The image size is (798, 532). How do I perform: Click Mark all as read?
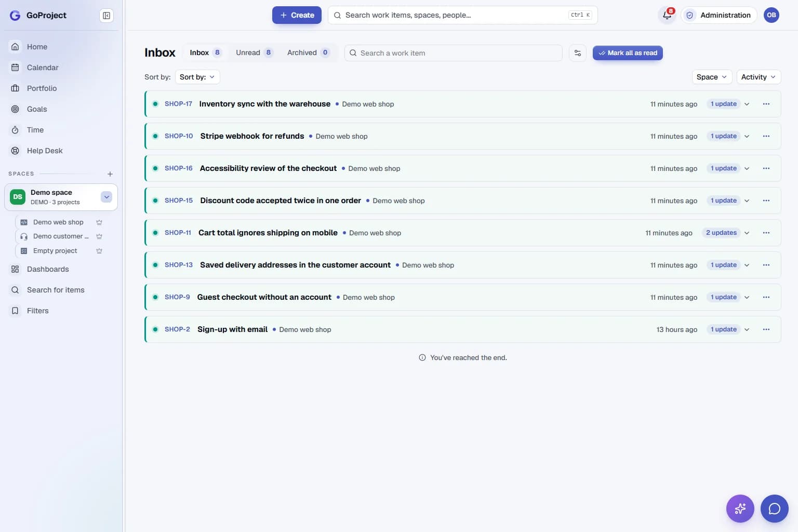[628, 53]
